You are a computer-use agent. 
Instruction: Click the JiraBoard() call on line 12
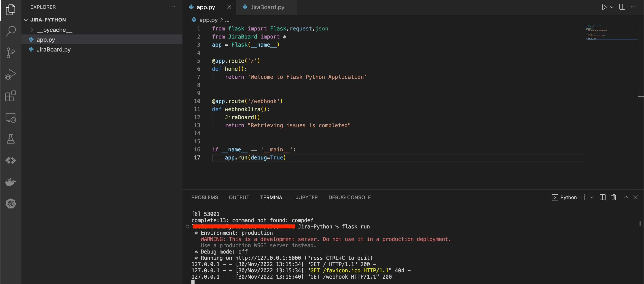[x=242, y=117]
